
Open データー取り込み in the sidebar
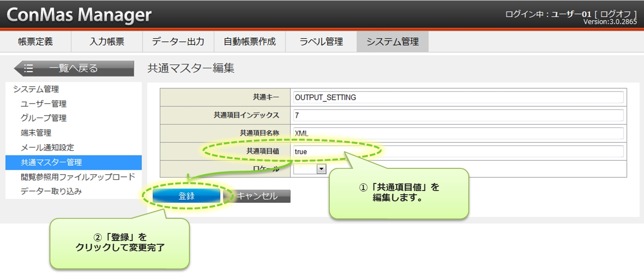[51, 191]
